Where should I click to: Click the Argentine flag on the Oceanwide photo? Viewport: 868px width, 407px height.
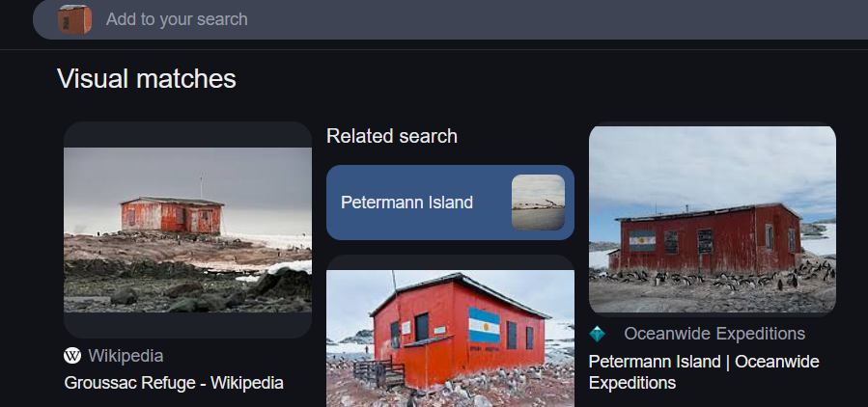point(641,238)
